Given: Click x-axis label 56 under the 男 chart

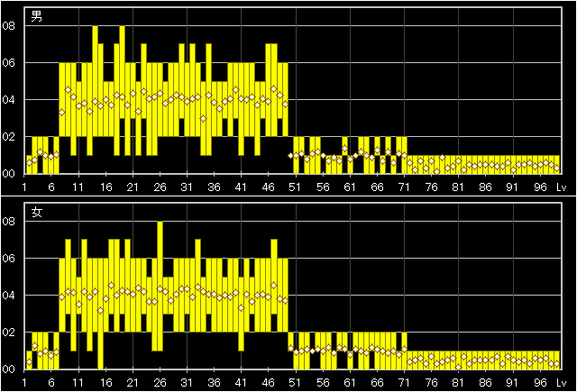Looking at the screenshot, I should point(323,187).
